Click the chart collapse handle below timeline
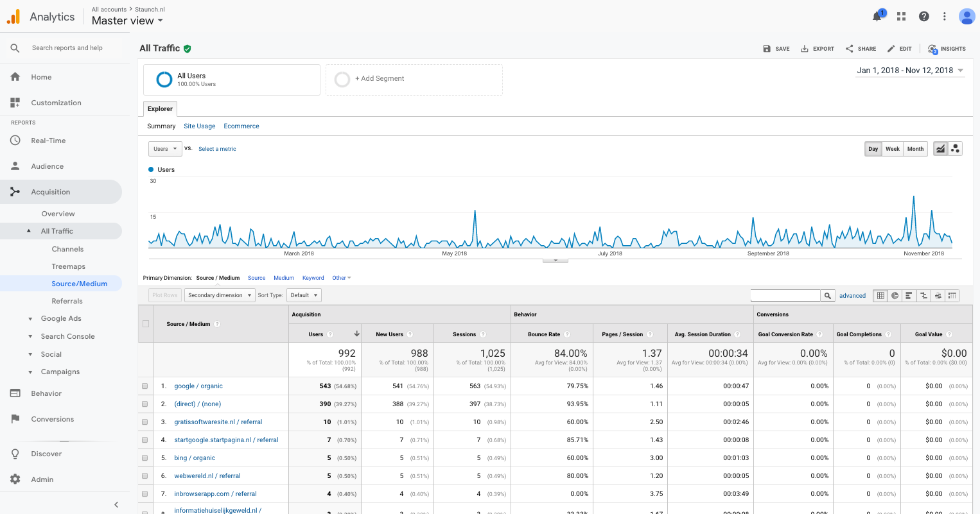The height and width of the screenshot is (514, 980). click(x=556, y=261)
